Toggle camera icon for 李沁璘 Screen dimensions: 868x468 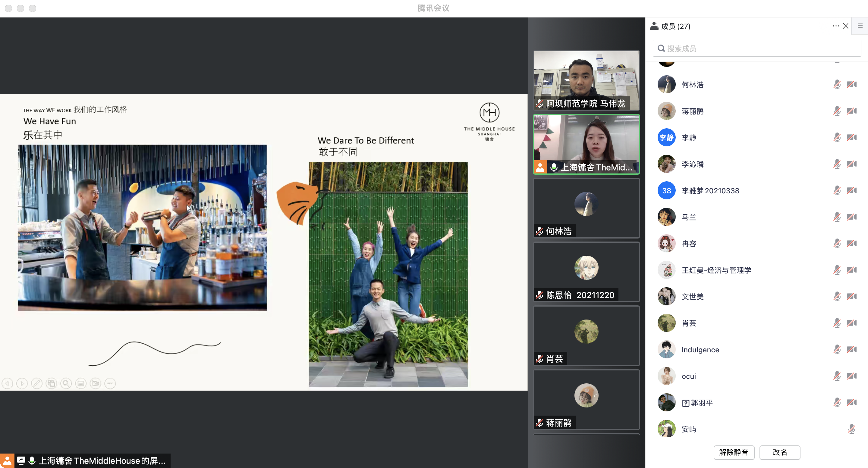tap(851, 164)
